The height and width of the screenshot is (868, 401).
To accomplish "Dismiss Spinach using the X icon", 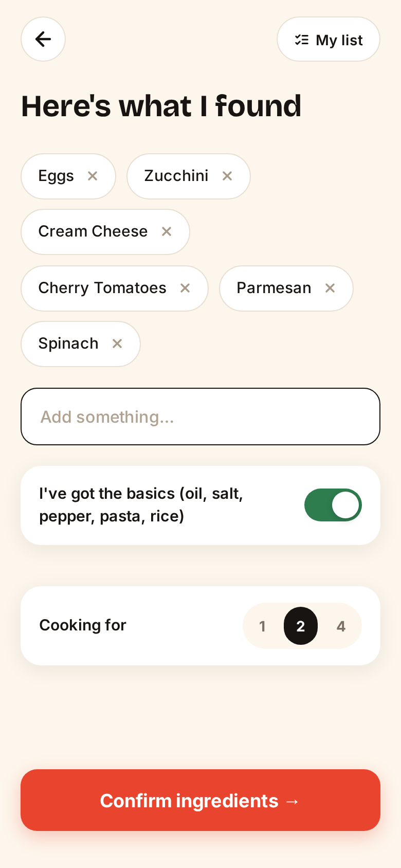I will point(117,343).
